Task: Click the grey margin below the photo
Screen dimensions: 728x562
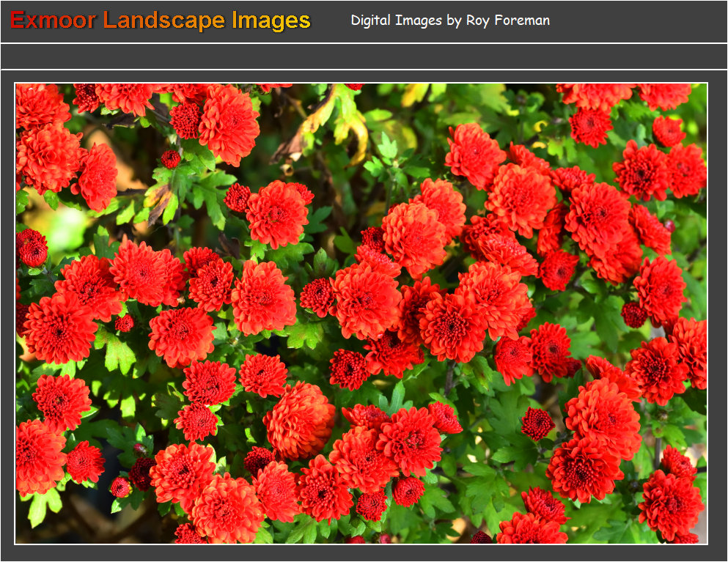Action: tap(364, 553)
